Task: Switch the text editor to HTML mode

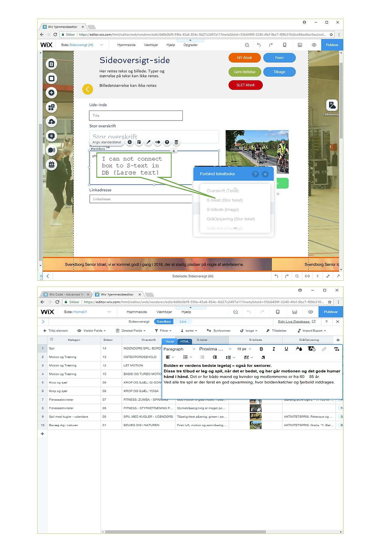Action: 184,341
